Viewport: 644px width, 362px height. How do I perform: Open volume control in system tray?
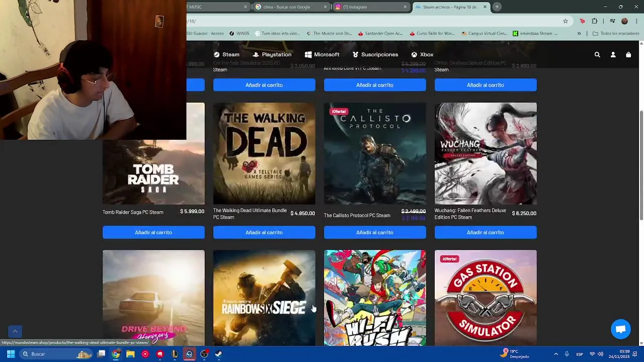(600, 354)
